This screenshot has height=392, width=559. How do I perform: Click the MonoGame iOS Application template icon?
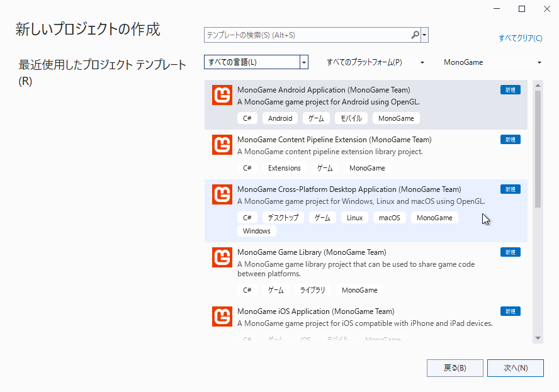coord(222,316)
